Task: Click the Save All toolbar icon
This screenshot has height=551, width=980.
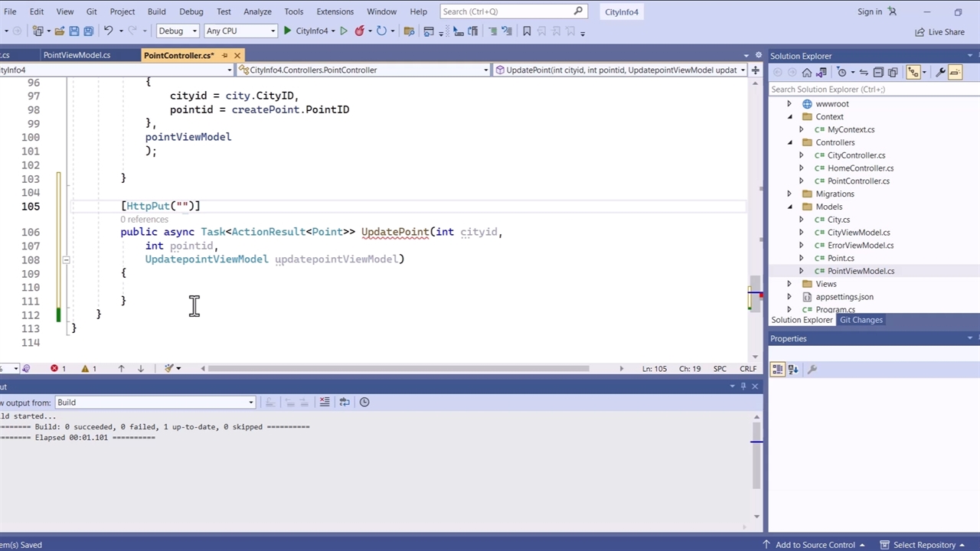Action: click(x=88, y=31)
